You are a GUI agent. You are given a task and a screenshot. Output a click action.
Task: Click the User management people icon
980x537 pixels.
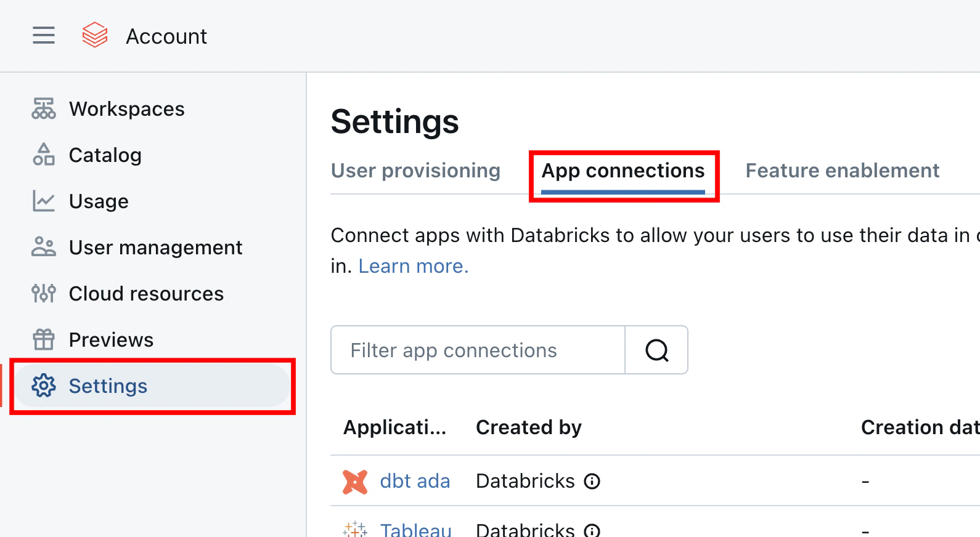[x=44, y=247]
